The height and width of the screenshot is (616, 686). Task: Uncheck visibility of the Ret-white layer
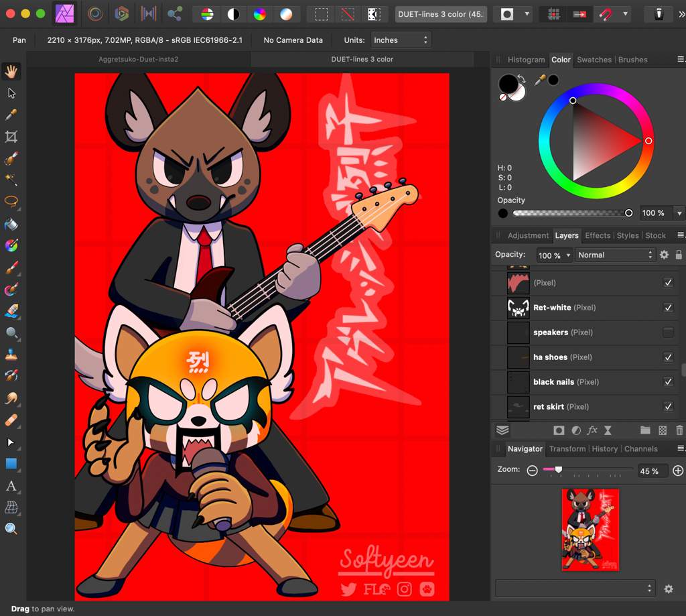pos(668,308)
